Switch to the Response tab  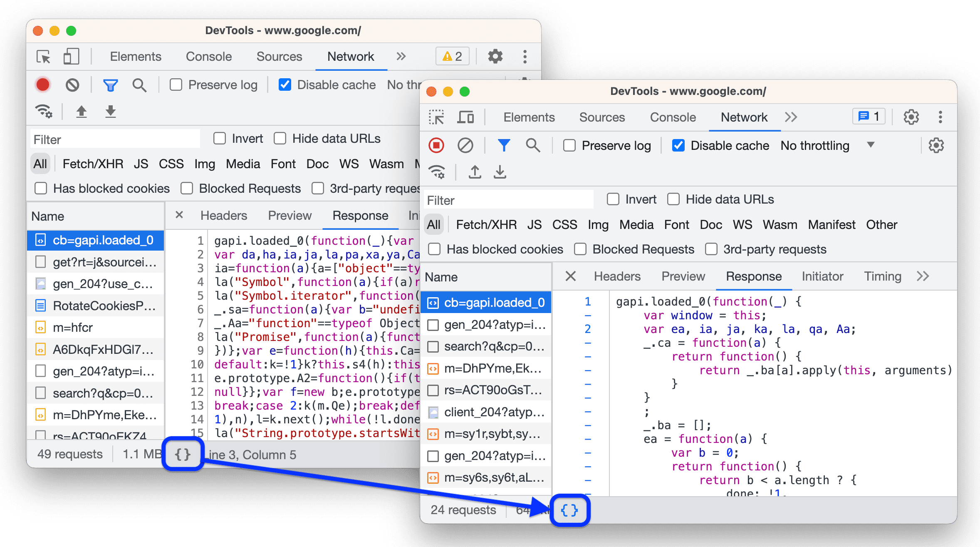click(x=754, y=276)
